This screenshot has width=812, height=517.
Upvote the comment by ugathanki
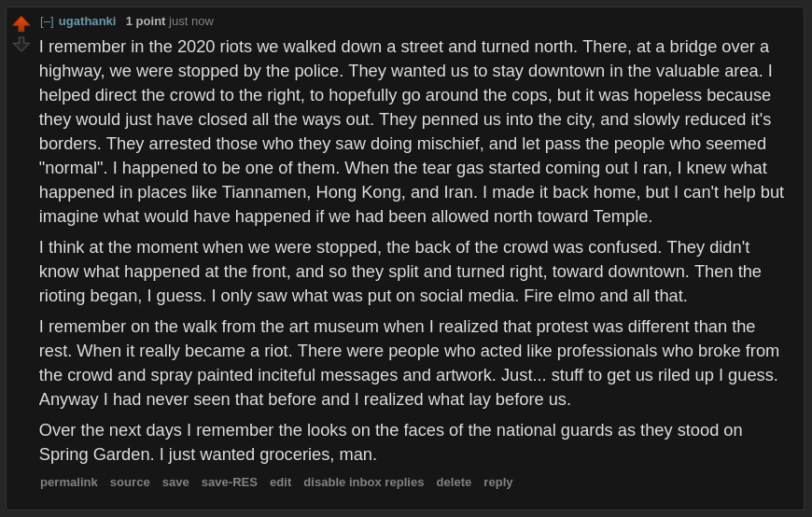(x=21, y=23)
